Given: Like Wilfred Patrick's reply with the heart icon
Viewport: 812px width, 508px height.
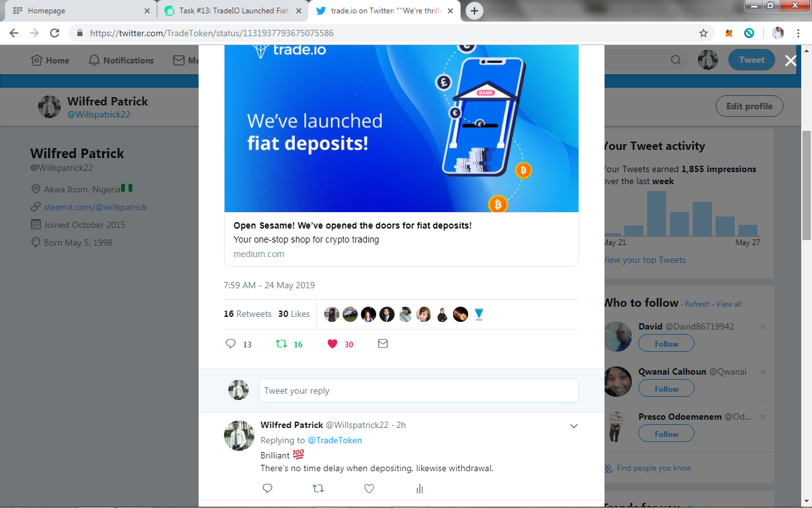Looking at the screenshot, I should point(369,488).
